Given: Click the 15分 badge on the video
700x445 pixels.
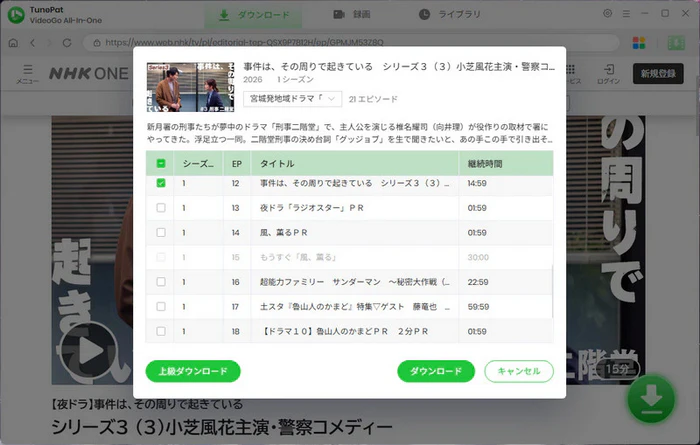Looking at the screenshot, I should pyautogui.click(x=617, y=369).
